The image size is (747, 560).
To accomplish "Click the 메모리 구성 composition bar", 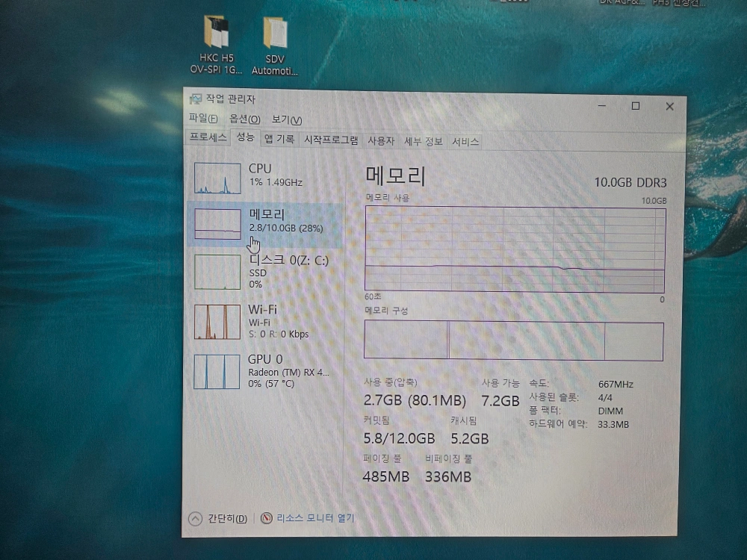I will pyautogui.click(x=514, y=340).
